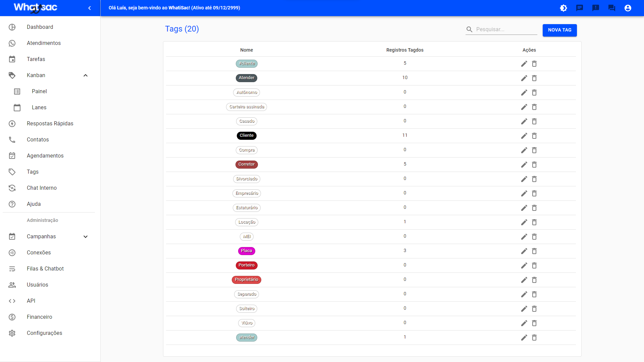644x362 pixels.
Task: Delete the black Cliente tag
Action: click(534, 136)
